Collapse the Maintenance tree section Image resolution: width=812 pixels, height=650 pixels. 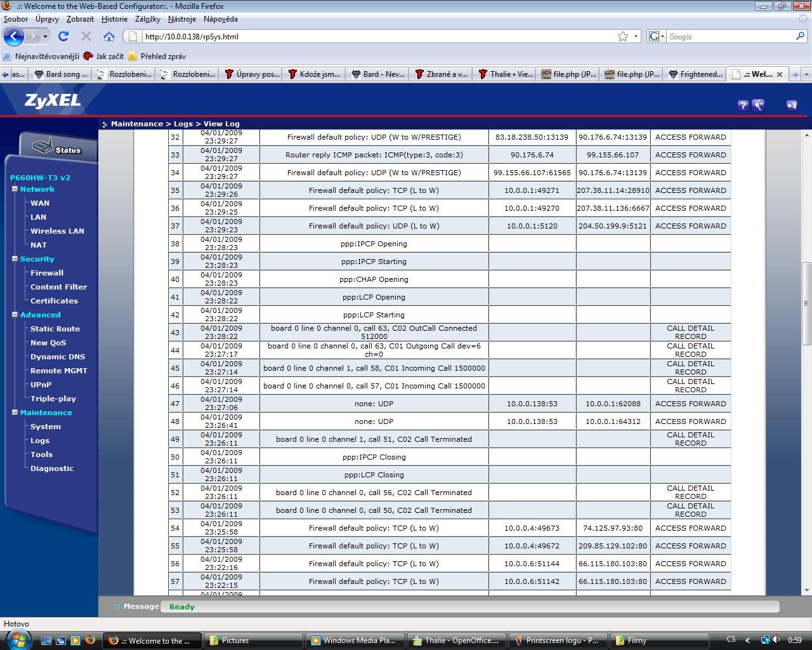15,413
